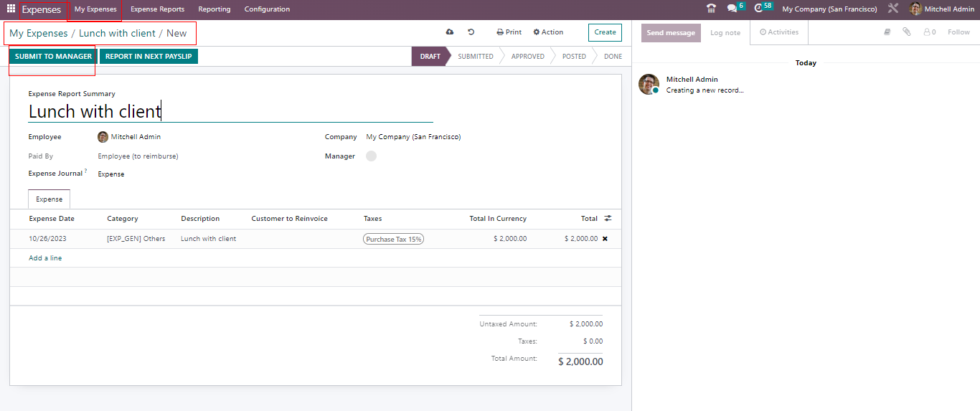Click the debug tools wrench icon
This screenshot has width=980, height=411.
892,9
